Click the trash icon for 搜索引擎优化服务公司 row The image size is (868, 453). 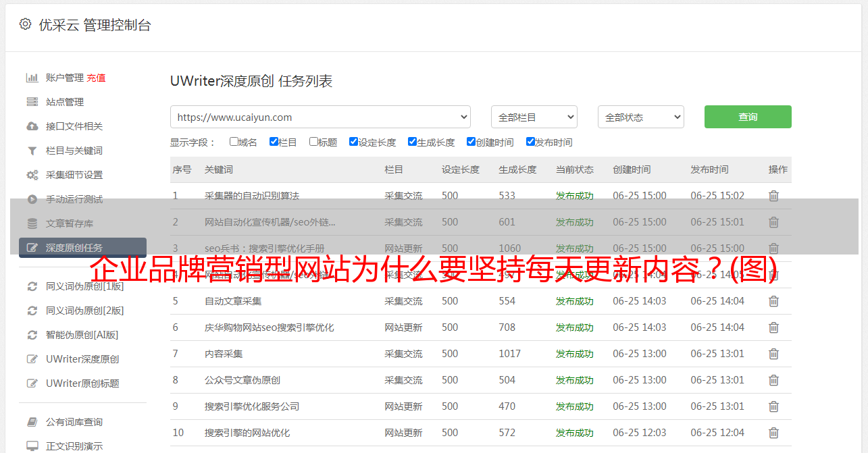tap(773, 406)
